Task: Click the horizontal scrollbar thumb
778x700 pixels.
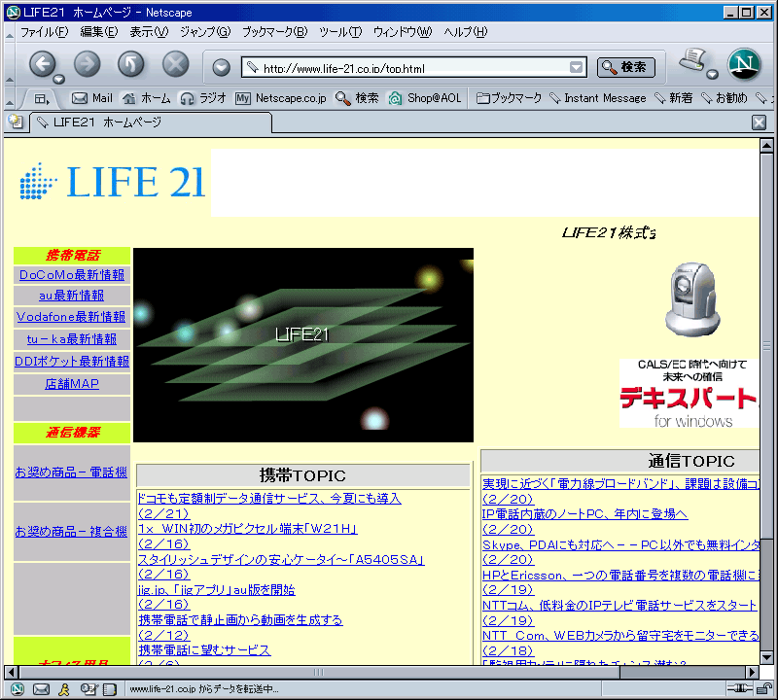Action: pyautogui.click(x=319, y=672)
